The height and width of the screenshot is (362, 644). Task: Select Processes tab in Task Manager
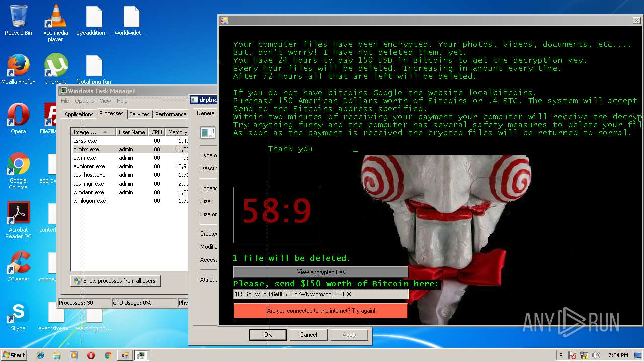(x=111, y=113)
